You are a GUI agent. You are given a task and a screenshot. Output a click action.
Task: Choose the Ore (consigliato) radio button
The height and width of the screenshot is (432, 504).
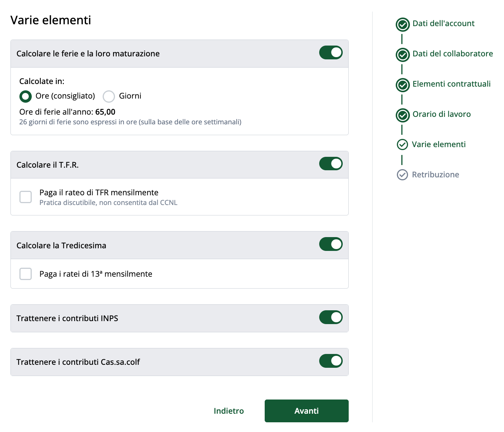[x=25, y=96]
